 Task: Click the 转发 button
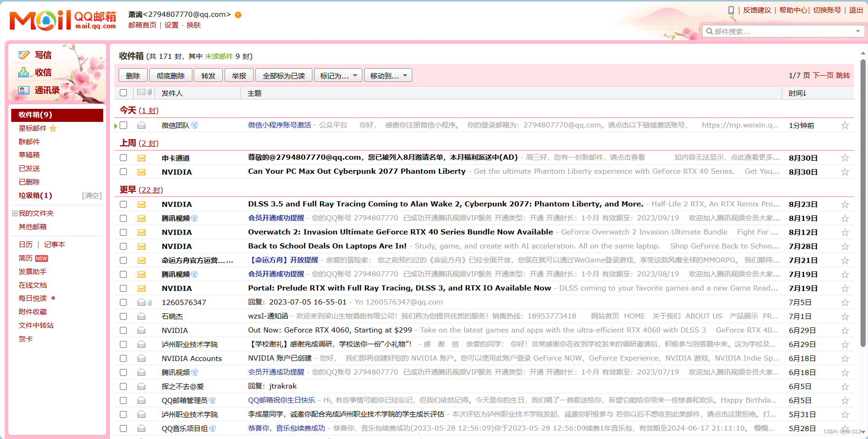pyautogui.click(x=208, y=76)
